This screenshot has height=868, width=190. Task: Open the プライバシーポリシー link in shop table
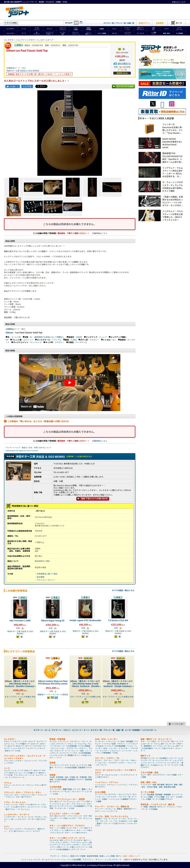pos(46,580)
